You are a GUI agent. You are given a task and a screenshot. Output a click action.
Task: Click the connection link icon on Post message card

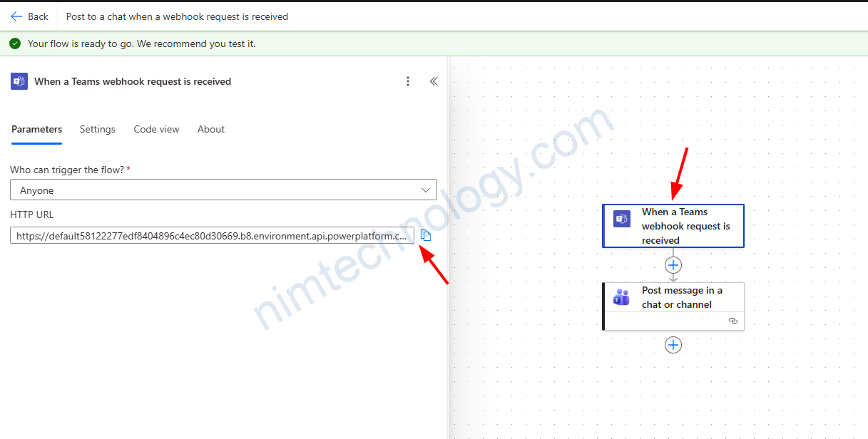coord(732,321)
